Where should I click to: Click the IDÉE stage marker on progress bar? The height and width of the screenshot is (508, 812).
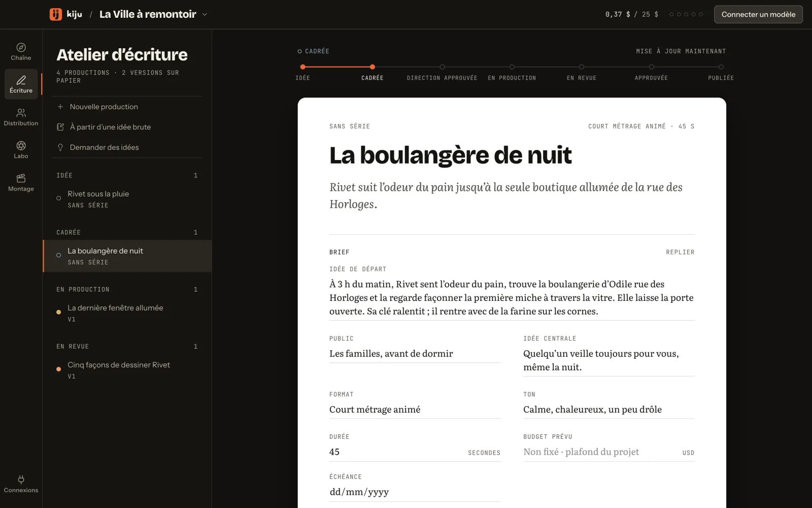[303, 67]
